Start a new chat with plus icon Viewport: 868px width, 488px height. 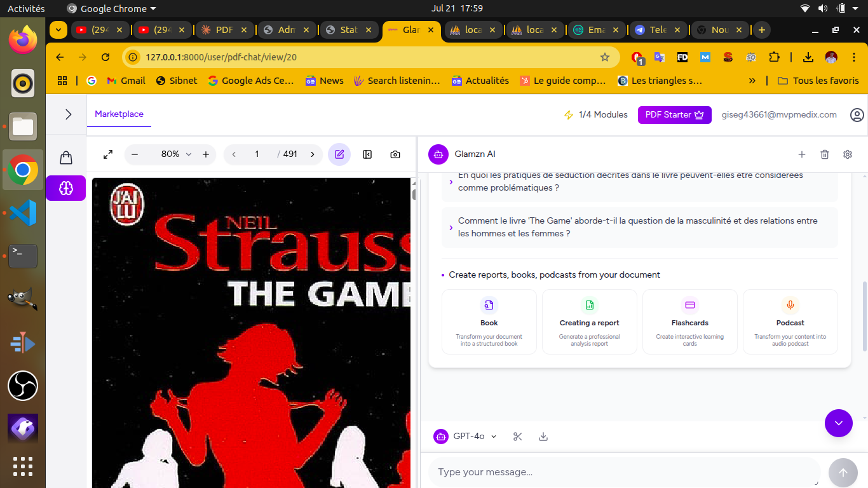(802, 154)
